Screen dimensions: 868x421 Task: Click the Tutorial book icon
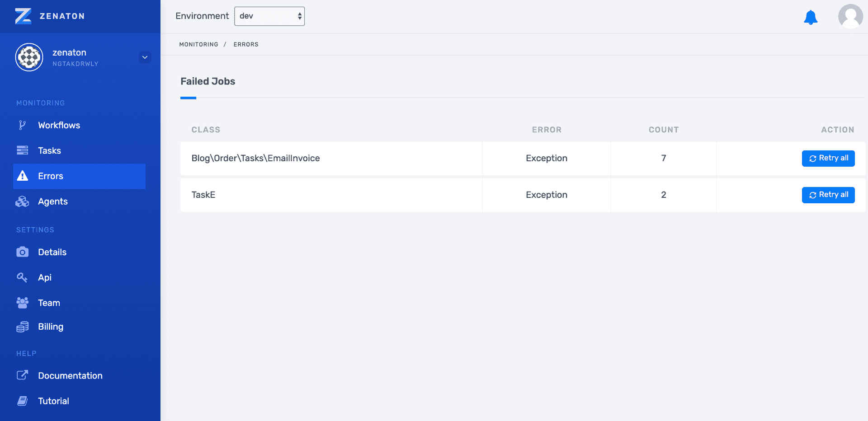click(22, 401)
